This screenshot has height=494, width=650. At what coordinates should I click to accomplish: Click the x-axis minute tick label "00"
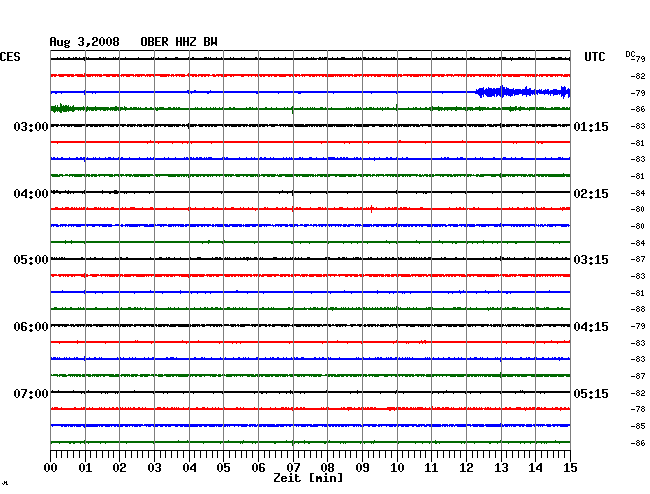coord(51,468)
